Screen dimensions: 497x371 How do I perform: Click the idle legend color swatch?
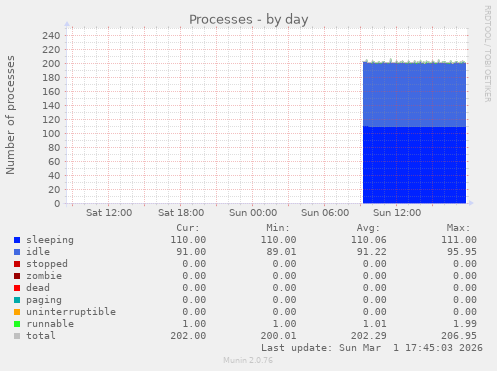[17, 252]
